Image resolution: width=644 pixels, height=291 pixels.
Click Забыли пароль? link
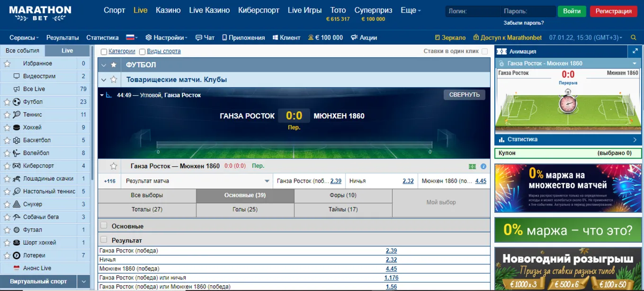pyautogui.click(x=524, y=23)
